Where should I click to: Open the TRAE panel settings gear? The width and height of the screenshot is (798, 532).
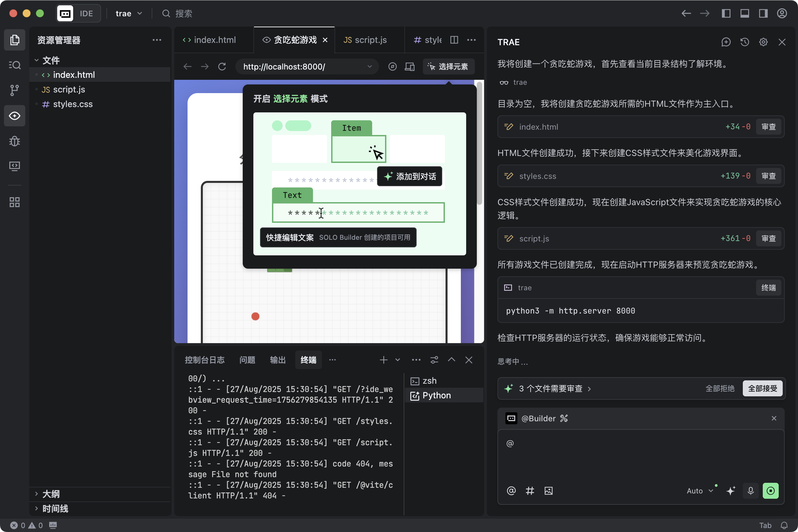coord(763,42)
